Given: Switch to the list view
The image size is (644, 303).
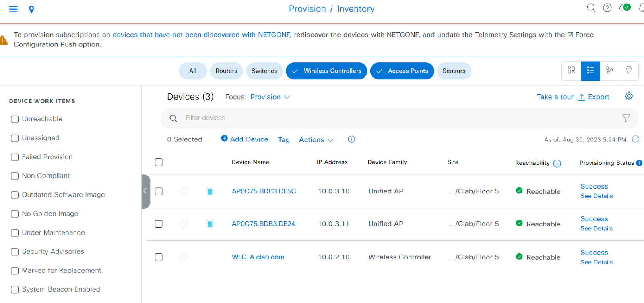Looking at the screenshot, I should [590, 71].
